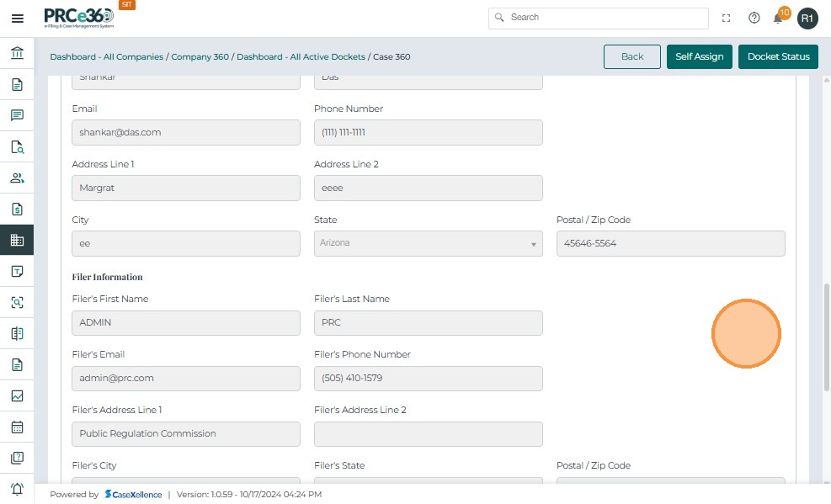
Task: Open the people sidebar icon
Action: (17, 178)
